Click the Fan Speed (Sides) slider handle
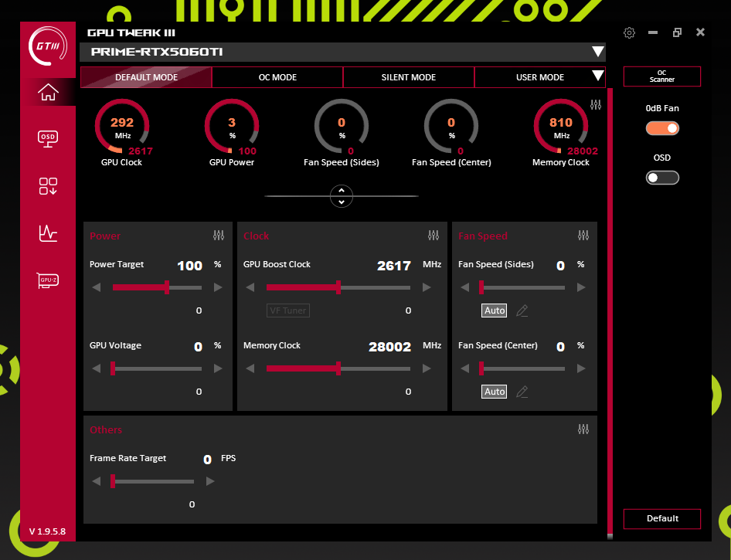This screenshot has width=731, height=560. [x=481, y=287]
